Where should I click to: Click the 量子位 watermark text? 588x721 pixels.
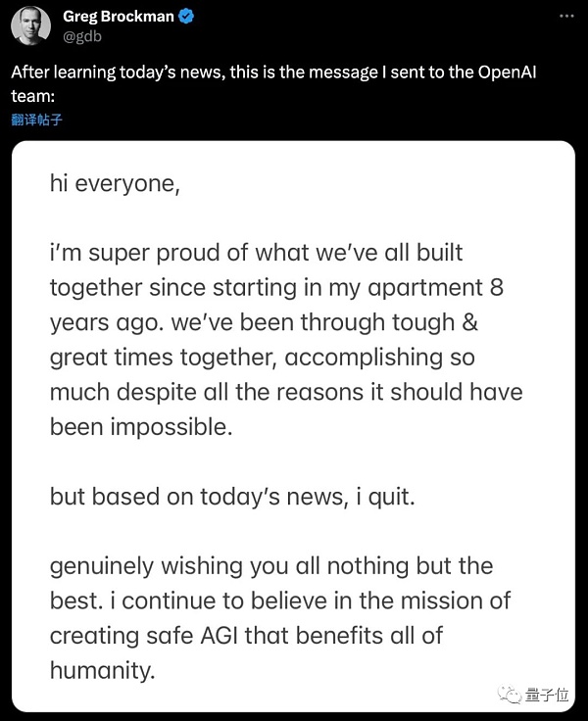pyautogui.click(x=546, y=694)
